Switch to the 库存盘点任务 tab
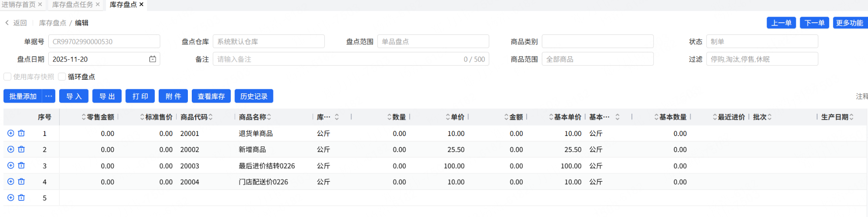The height and width of the screenshot is (217, 868). (73, 4)
